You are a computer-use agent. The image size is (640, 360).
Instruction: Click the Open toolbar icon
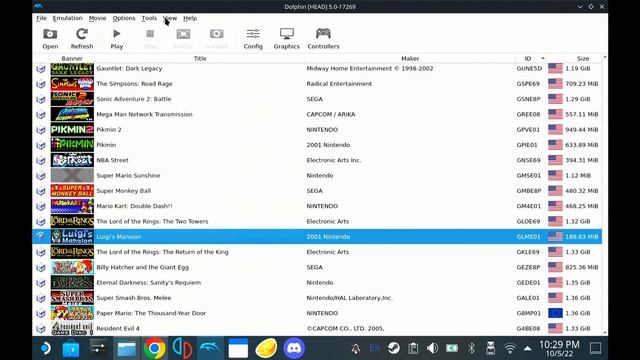tap(50, 39)
